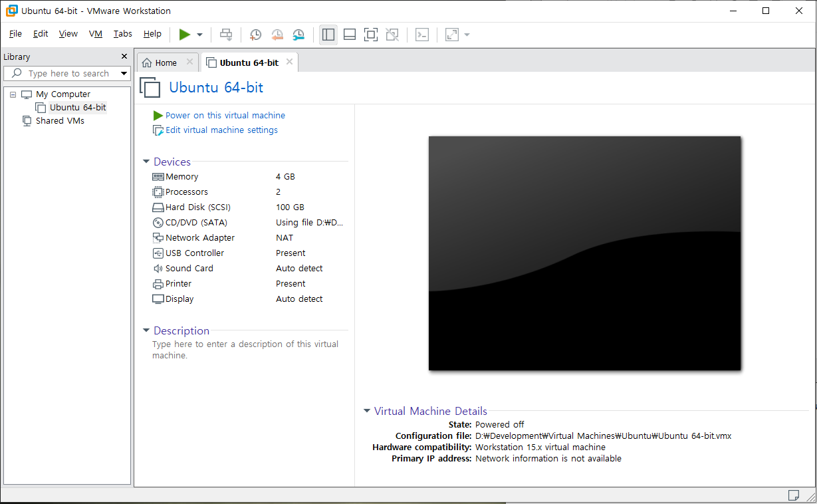Collapse the My Computer tree node
817x504 pixels.
pyautogui.click(x=13, y=94)
